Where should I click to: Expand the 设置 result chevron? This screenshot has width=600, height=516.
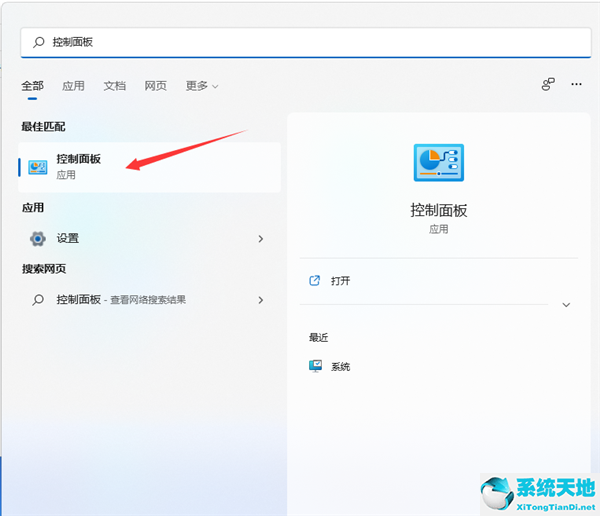tap(261, 239)
